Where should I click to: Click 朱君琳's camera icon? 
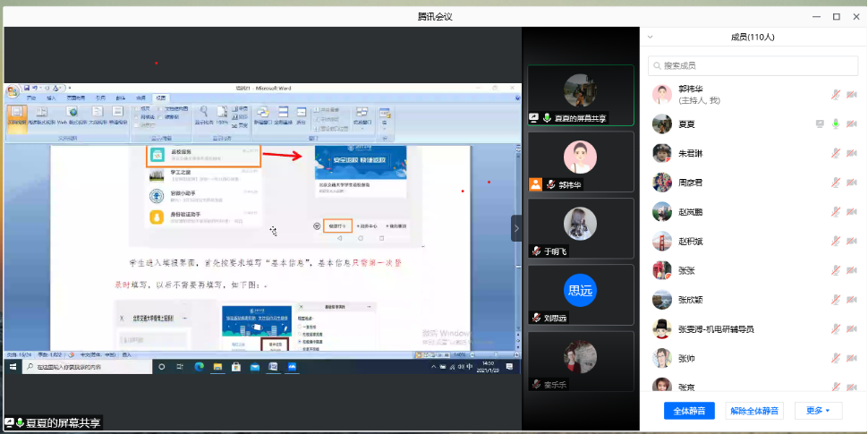coord(851,153)
